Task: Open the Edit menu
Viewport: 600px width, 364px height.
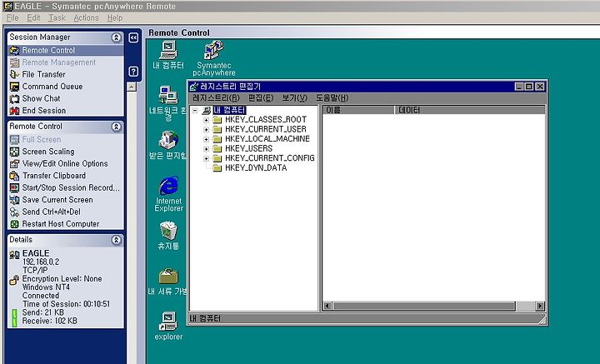Action: pos(33,18)
